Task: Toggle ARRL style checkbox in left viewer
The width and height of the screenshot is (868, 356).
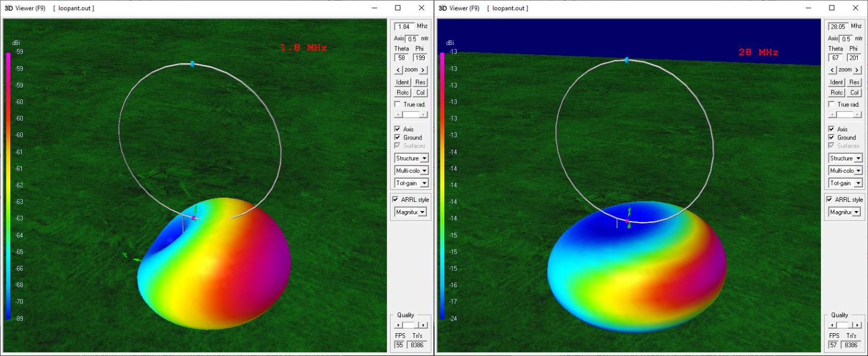Action: point(395,199)
